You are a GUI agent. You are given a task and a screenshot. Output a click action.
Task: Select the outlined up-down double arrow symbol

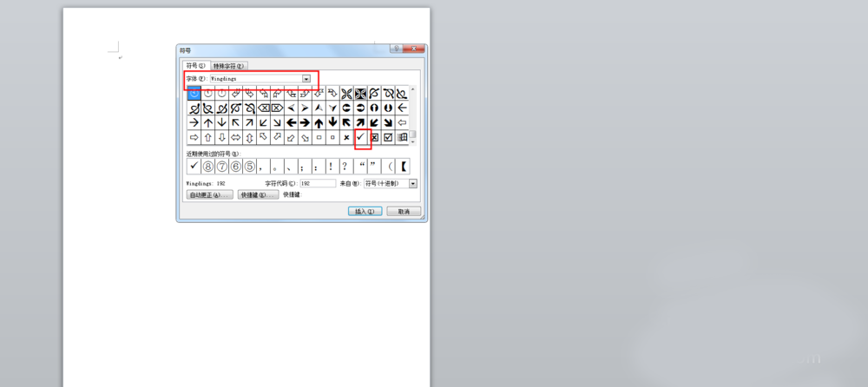point(250,137)
